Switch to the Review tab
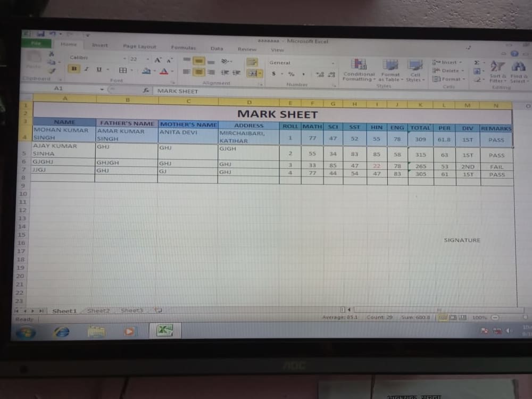The width and height of the screenshot is (532, 399). click(247, 49)
